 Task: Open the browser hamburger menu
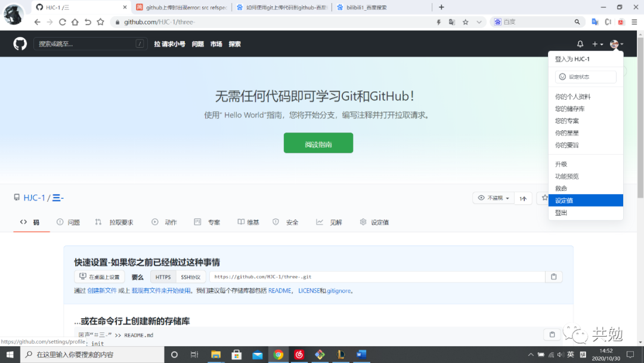pyautogui.click(x=634, y=21)
